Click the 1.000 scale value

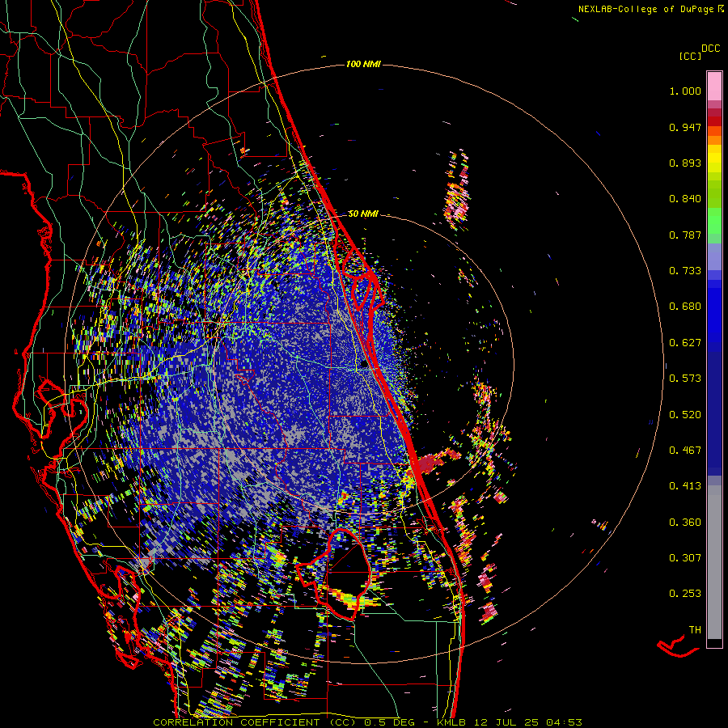pyautogui.click(x=685, y=91)
